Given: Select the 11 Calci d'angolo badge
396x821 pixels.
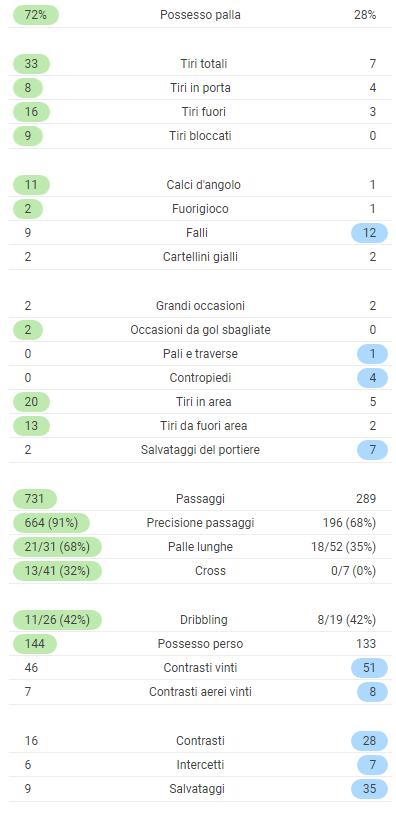Looking at the screenshot, I should tap(31, 185).
